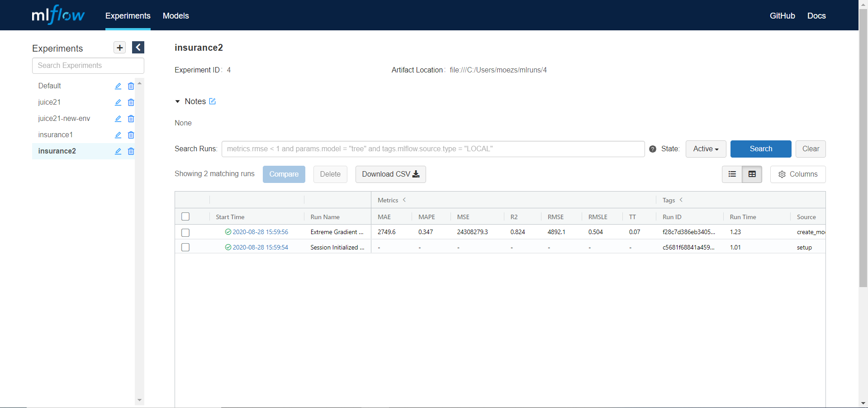Click the trash icon for the Default experiment
The width and height of the screenshot is (868, 408).
131,86
